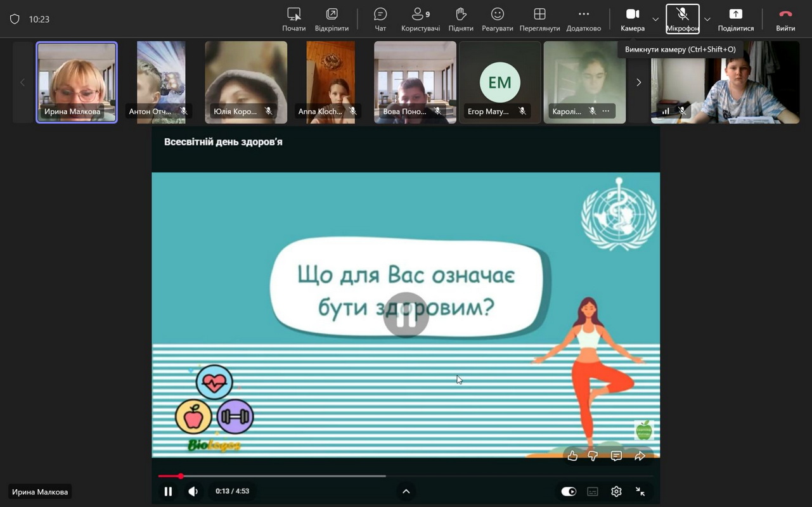Viewport: 812px width, 507px height.
Task: Click the Почати button
Action: click(x=294, y=19)
